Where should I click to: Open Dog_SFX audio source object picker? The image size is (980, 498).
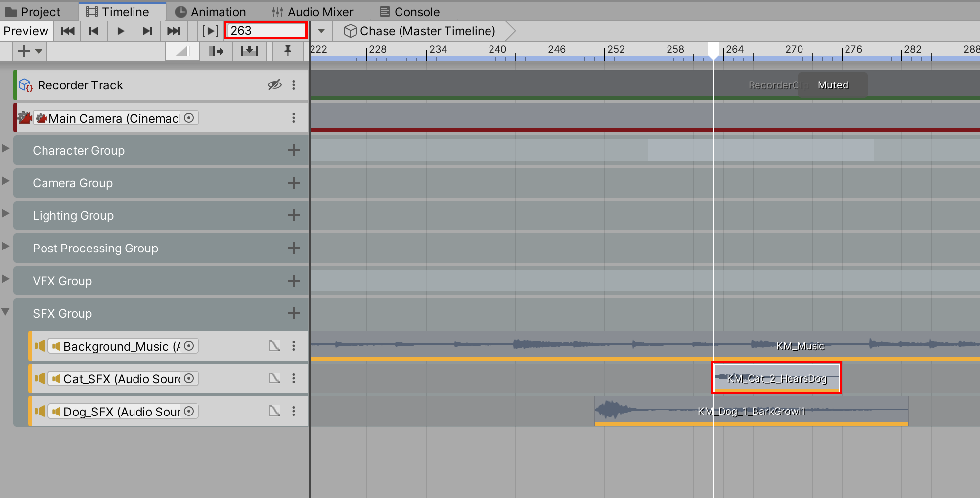tap(189, 411)
